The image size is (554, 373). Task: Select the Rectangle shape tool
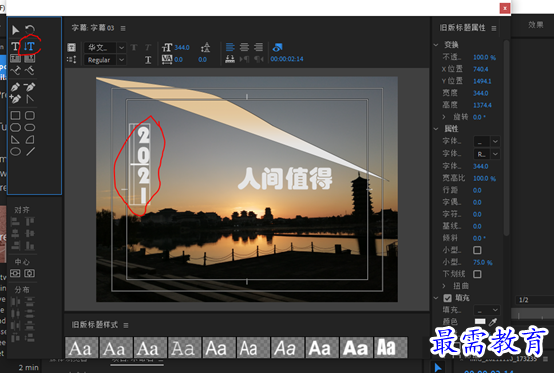click(x=15, y=115)
